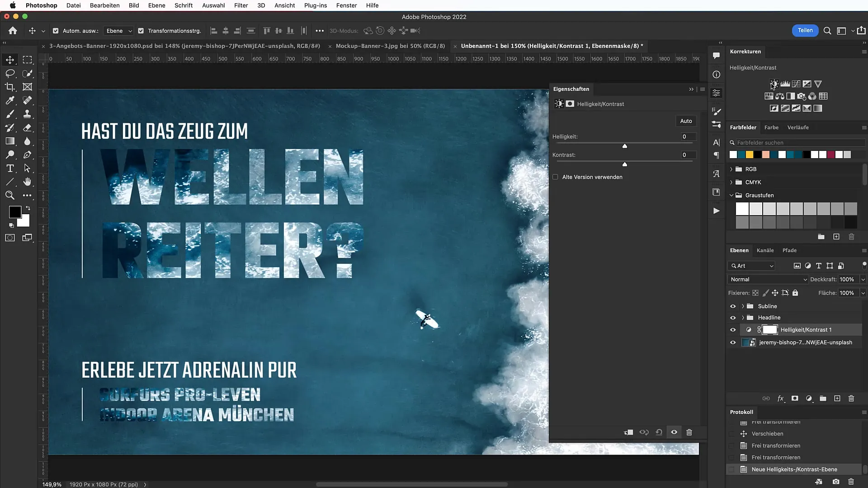This screenshot has width=868, height=488.
Task: Open the Ebene menu
Action: (x=156, y=5)
